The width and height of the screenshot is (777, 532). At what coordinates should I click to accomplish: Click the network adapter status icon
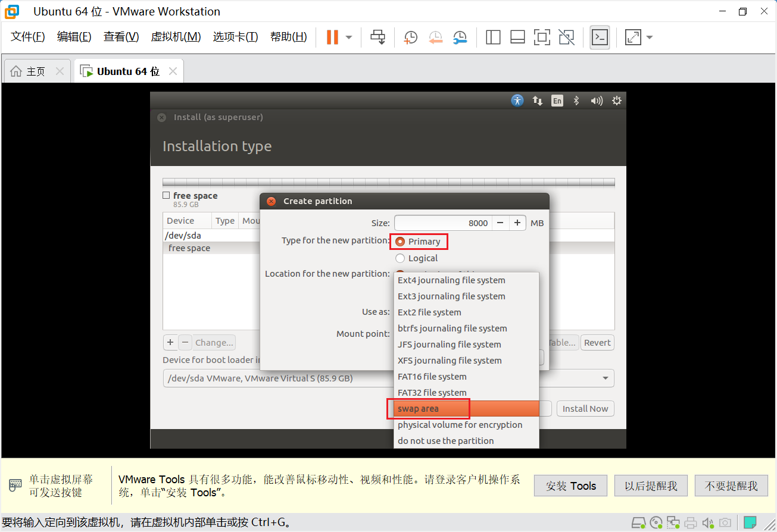673,523
